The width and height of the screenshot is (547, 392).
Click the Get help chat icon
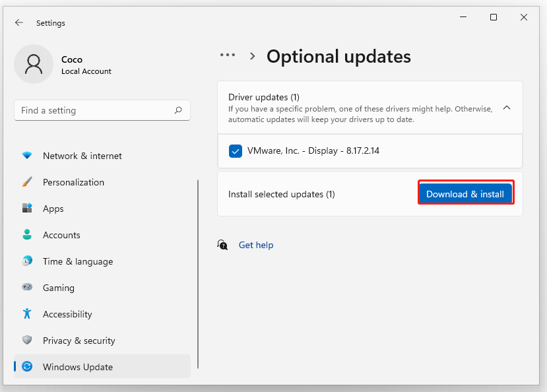[223, 245]
